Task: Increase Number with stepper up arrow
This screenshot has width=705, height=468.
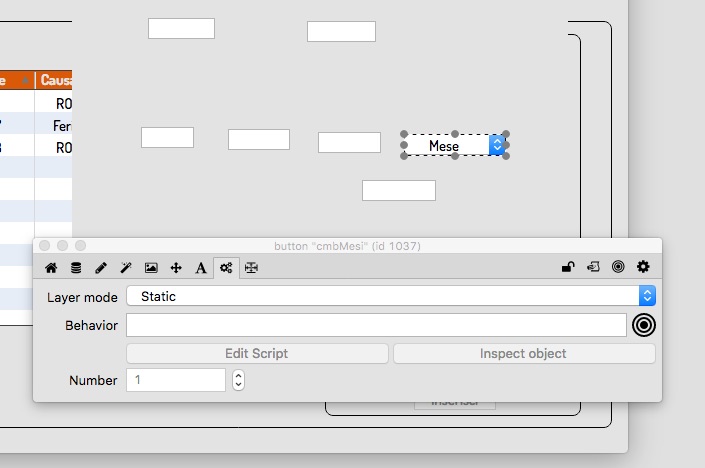Action: click(x=238, y=375)
